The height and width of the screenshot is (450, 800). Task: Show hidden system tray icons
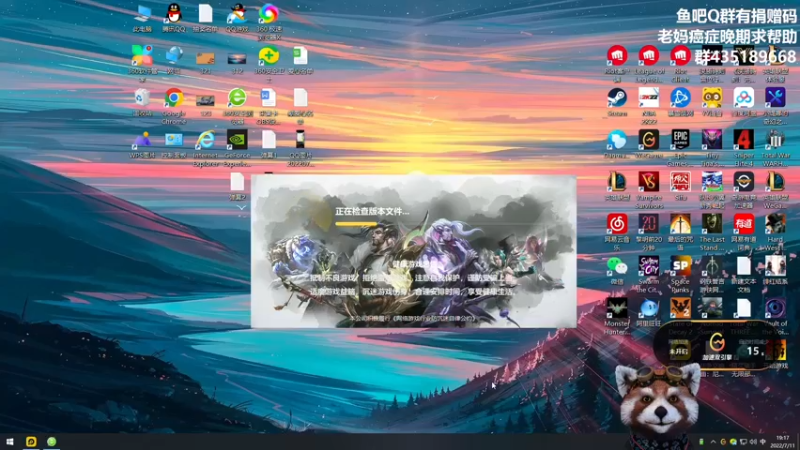click(x=713, y=442)
